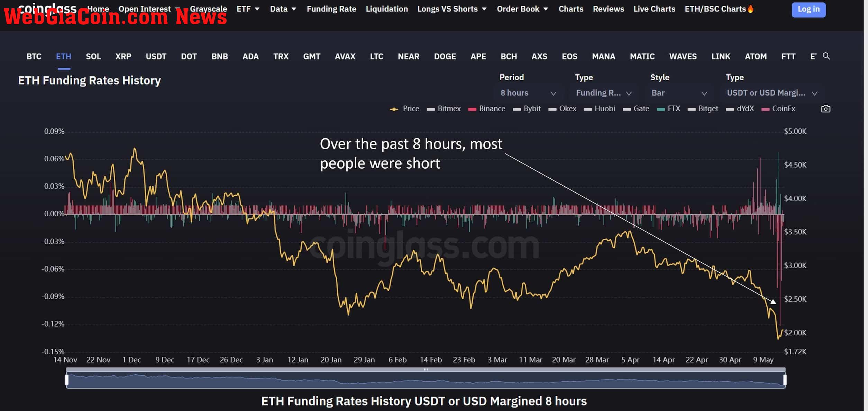This screenshot has height=411, width=868.
Task: Select the SOL coin tab
Action: pos(93,56)
